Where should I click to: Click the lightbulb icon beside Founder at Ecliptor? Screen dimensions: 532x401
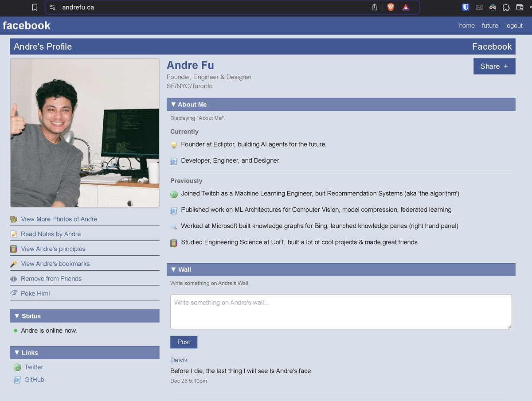coord(174,145)
